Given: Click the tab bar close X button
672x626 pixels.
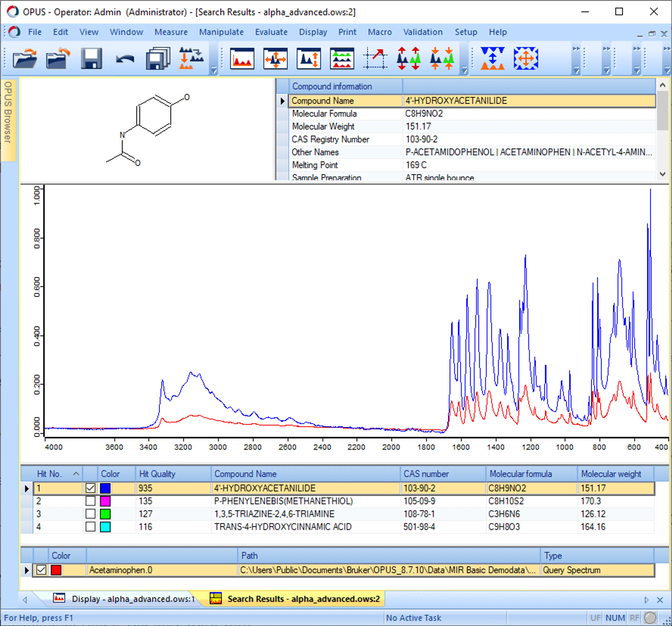Looking at the screenshot, I should pos(660,600).
